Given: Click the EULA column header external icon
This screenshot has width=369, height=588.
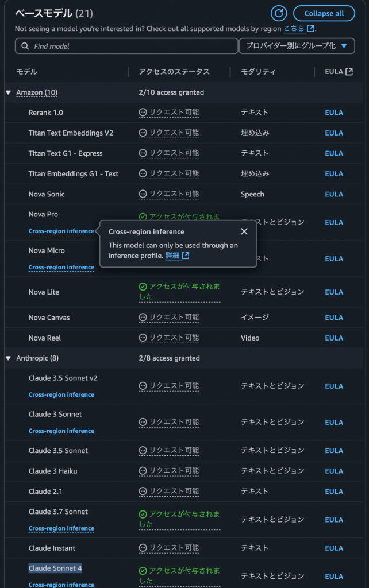Looking at the screenshot, I should pyautogui.click(x=349, y=72).
